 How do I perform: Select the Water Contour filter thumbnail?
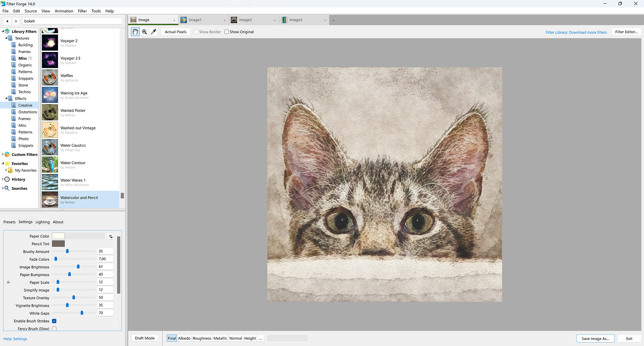click(x=50, y=165)
